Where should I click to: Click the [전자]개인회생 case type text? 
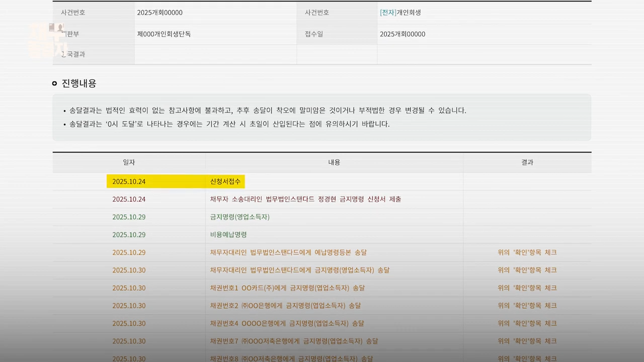point(400,13)
